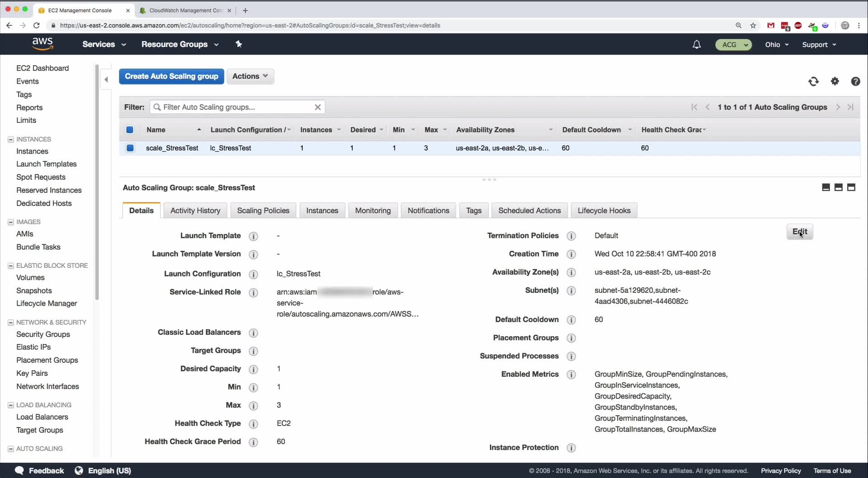Maximize the details pane layout icon

point(851,187)
